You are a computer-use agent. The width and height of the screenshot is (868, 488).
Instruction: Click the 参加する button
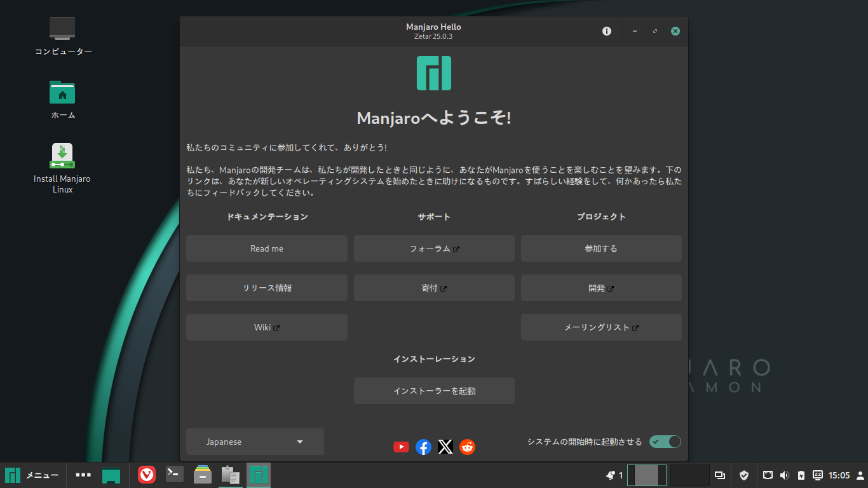(x=601, y=248)
